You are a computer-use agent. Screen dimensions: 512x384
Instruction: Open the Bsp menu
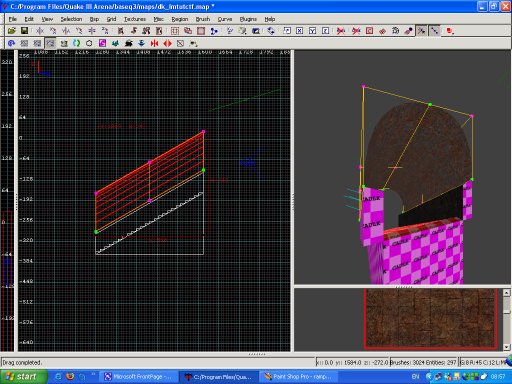click(x=94, y=19)
